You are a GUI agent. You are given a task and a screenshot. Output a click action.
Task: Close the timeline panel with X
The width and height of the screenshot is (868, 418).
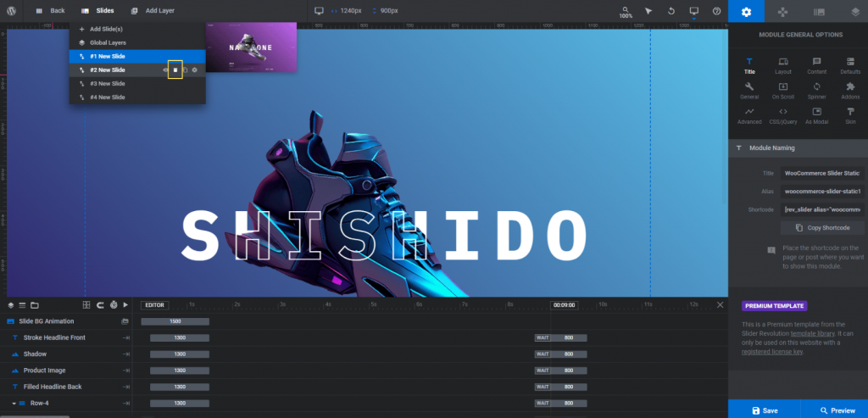point(720,305)
